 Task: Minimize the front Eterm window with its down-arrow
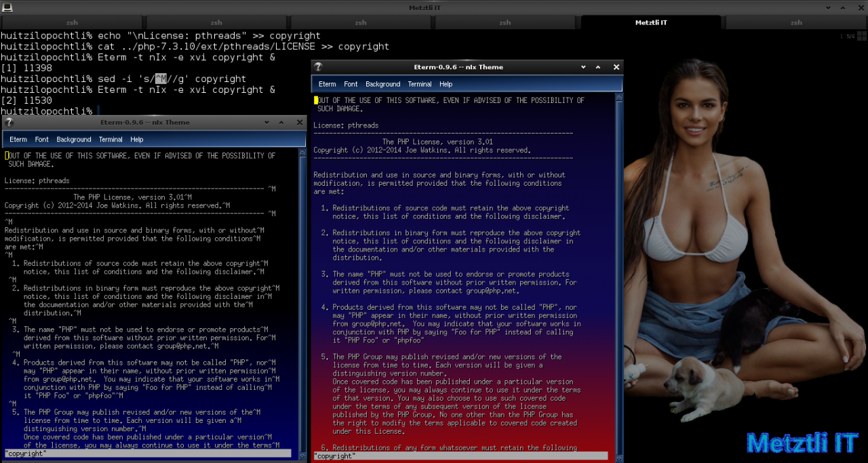click(x=583, y=67)
